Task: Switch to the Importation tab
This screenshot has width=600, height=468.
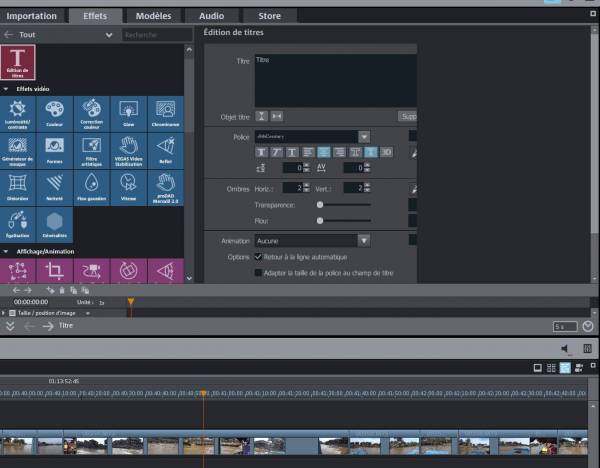Action: (x=32, y=16)
